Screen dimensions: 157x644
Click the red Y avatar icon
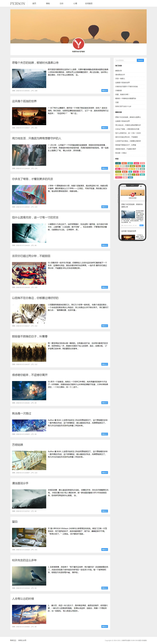[x=78, y=44]
